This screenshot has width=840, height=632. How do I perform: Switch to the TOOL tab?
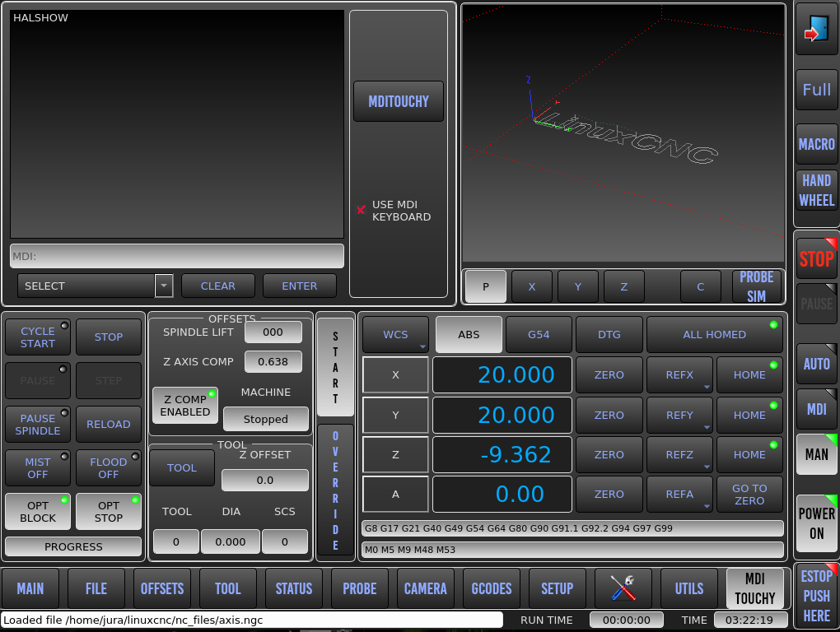[x=228, y=588]
